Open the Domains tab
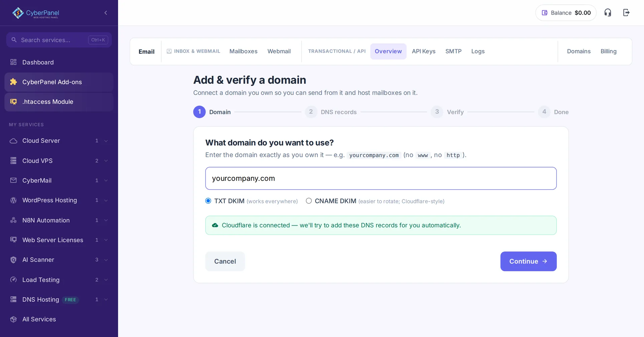This screenshot has width=644, height=337. pyautogui.click(x=579, y=51)
